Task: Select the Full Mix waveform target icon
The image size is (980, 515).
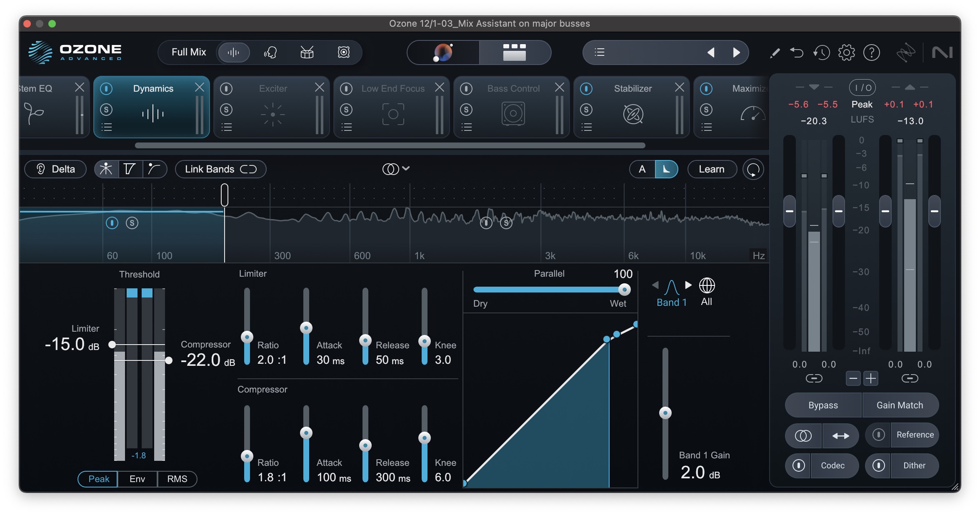Action: pyautogui.click(x=233, y=52)
